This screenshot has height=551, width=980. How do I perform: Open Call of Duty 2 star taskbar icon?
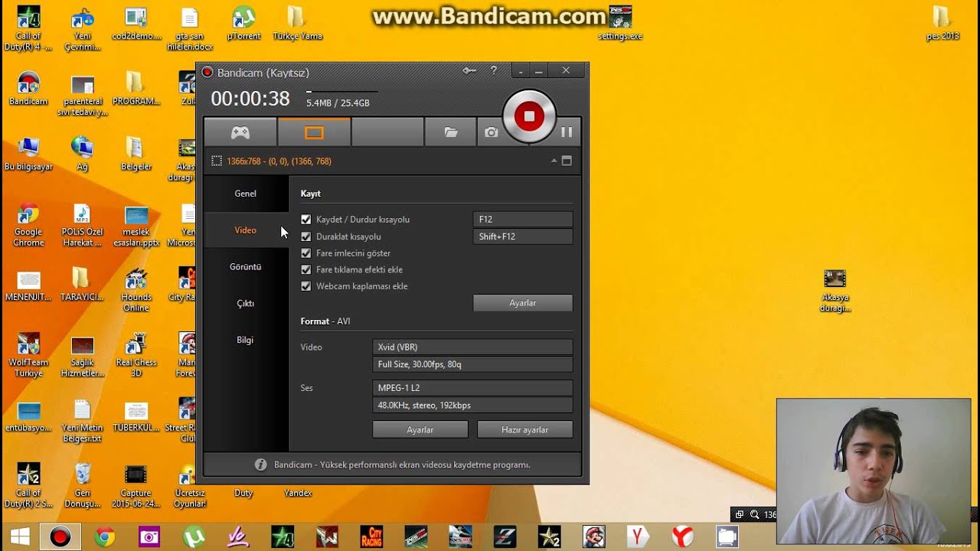549,536
